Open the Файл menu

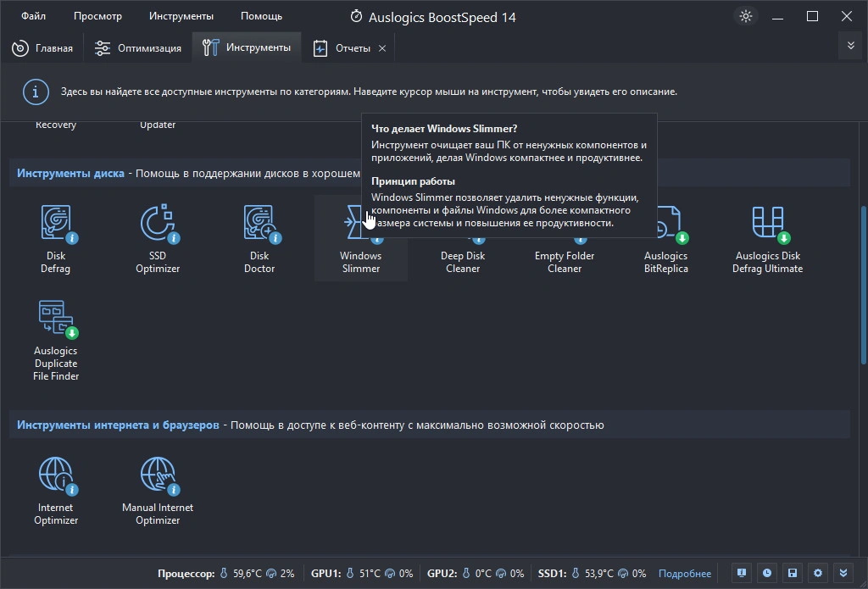coord(33,16)
